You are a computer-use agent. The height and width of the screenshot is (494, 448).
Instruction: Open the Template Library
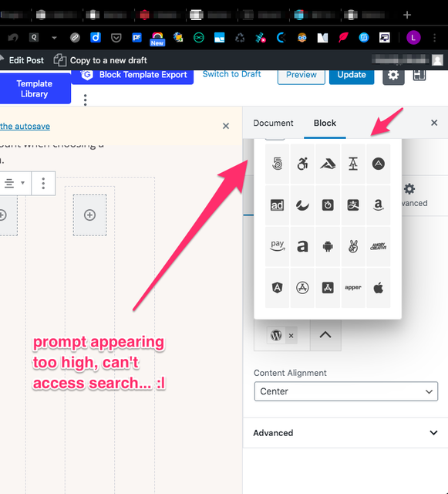(35, 89)
